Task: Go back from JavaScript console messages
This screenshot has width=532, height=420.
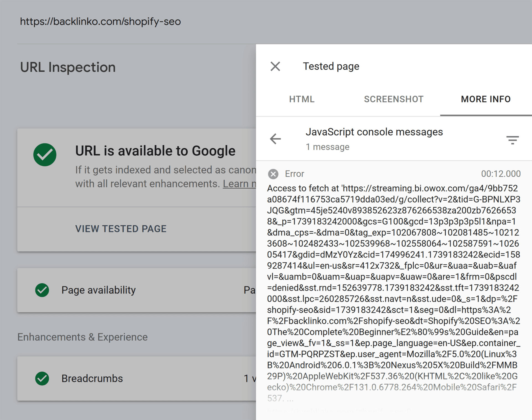Action: point(275,139)
